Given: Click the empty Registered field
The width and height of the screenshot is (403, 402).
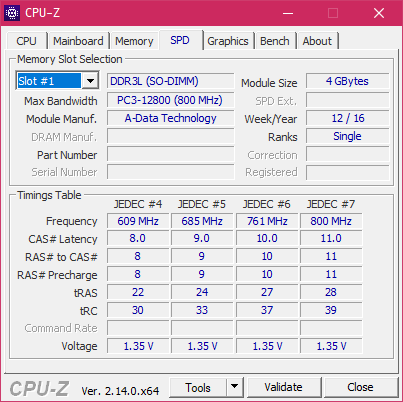Looking at the screenshot, I should 347,172.
